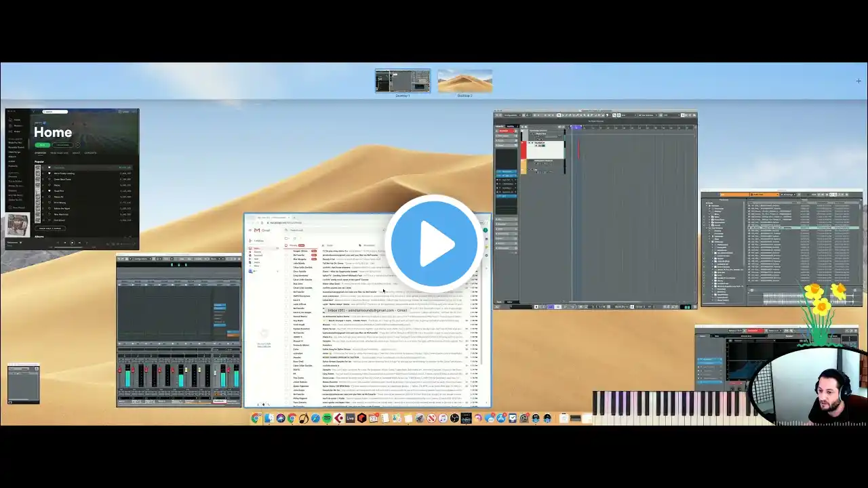This screenshot has height=488, width=868.
Task: Switch to the About tab in Spotify
Action: click(x=76, y=152)
